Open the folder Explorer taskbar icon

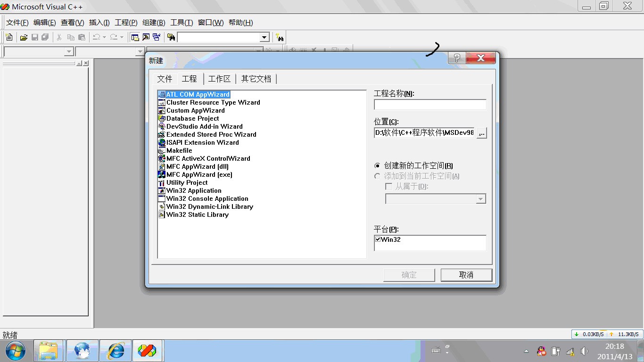point(48,351)
